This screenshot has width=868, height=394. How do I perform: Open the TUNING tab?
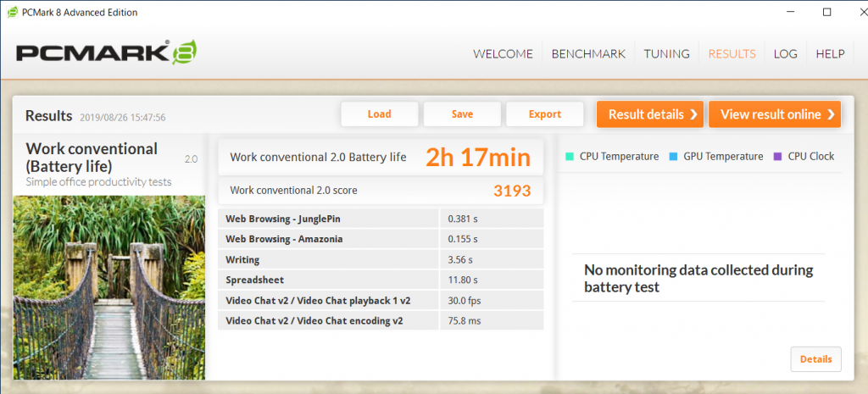pyautogui.click(x=666, y=53)
